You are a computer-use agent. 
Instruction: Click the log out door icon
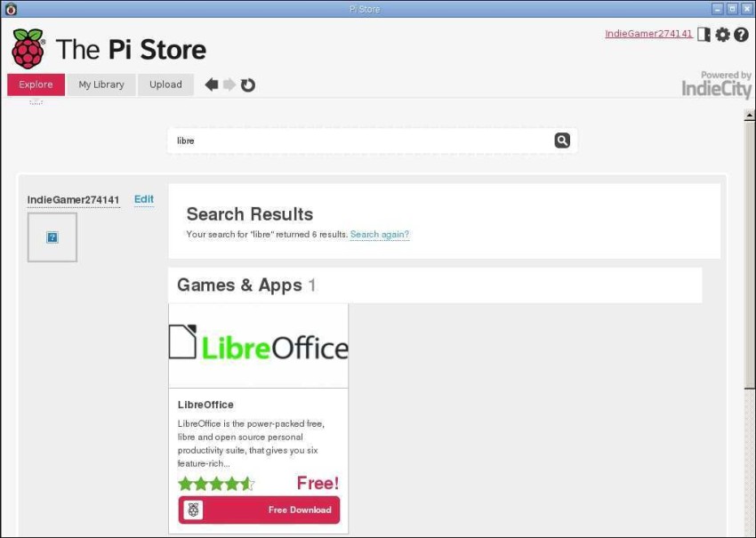click(x=704, y=34)
